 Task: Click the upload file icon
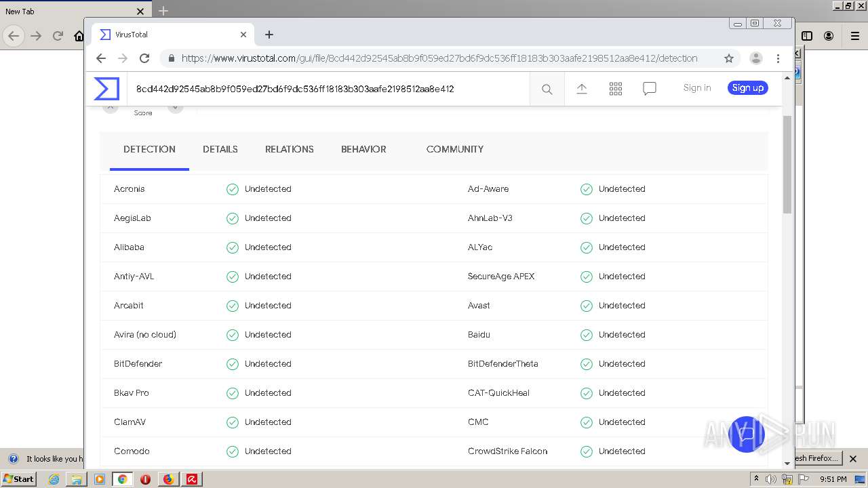(x=582, y=89)
